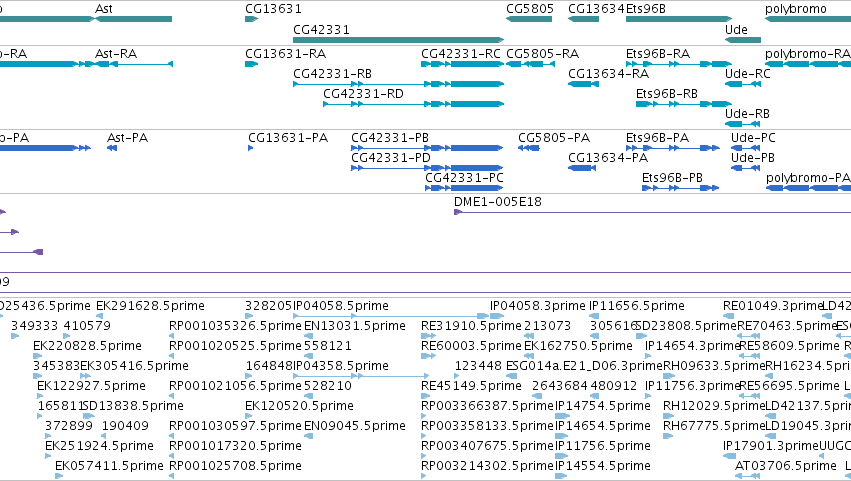Click EST SD13838.5prime
Viewport: 851px width, 481px height.
pos(133,407)
